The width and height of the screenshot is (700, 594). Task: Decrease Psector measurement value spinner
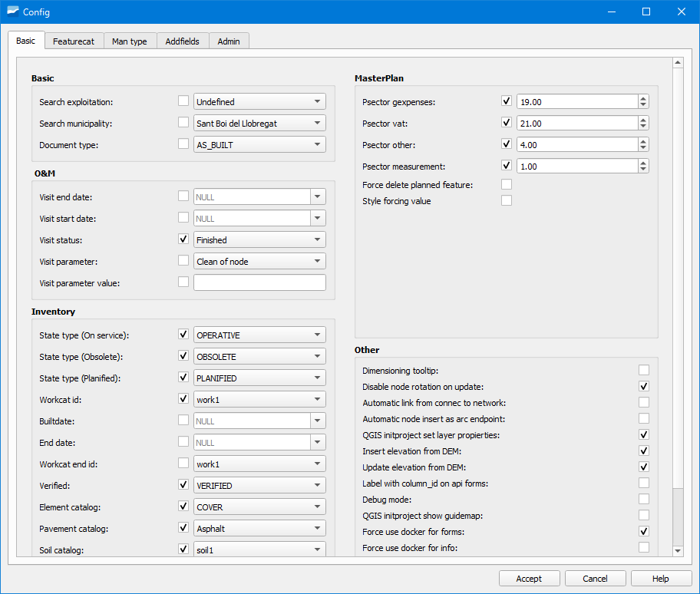click(x=643, y=170)
